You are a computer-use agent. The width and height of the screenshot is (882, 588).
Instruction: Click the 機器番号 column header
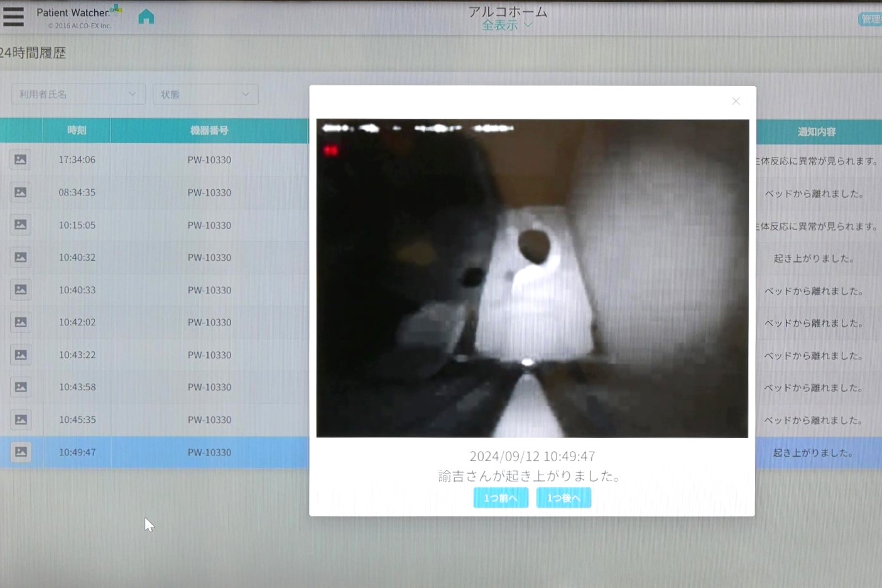click(209, 131)
